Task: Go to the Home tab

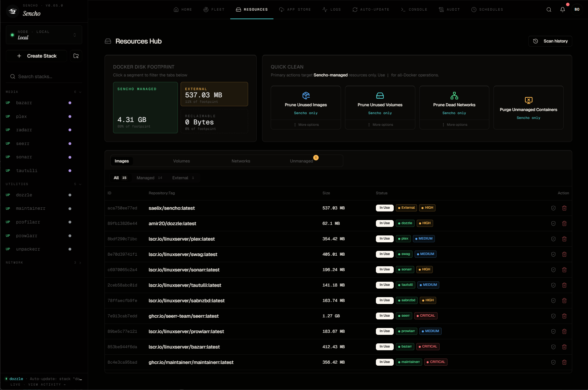Action: click(x=183, y=10)
